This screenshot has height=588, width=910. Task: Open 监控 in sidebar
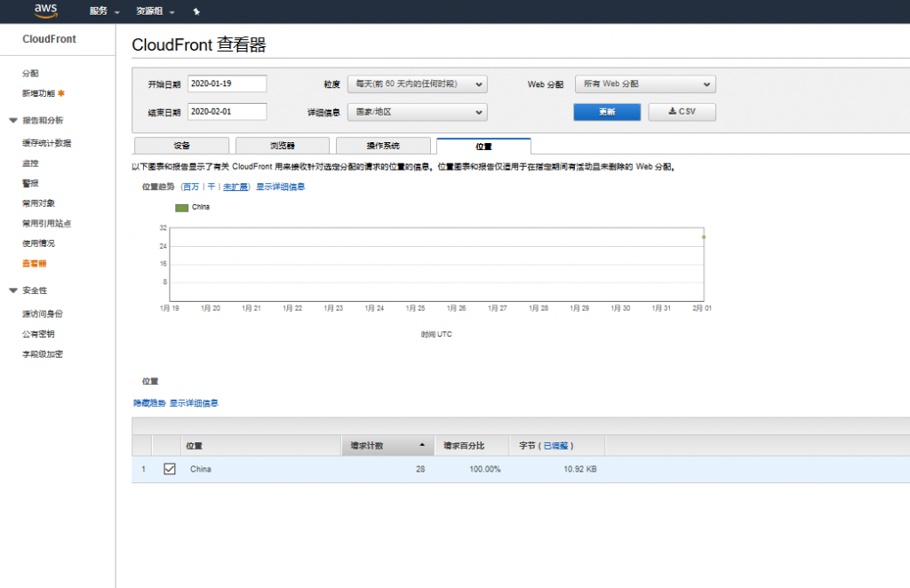coord(30,163)
